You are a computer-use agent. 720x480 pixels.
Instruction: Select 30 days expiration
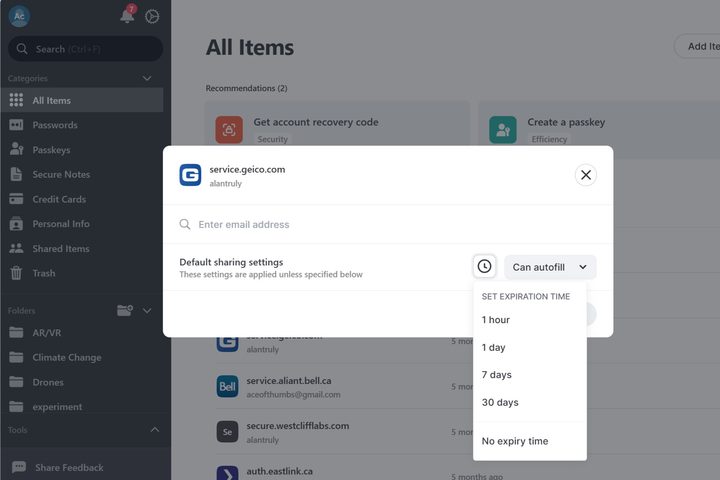(x=530, y=402)
